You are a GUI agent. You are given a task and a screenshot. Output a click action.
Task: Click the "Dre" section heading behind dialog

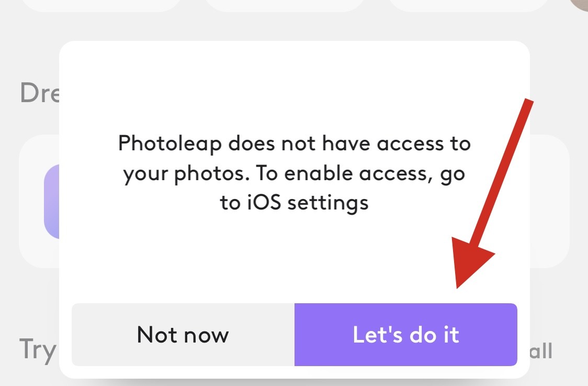click(x=40, y=93)
